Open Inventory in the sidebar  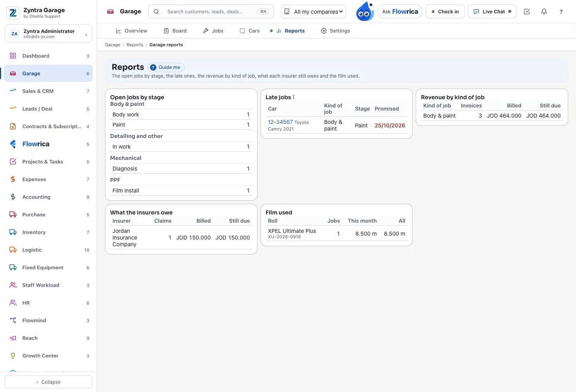tap(48, 232)
